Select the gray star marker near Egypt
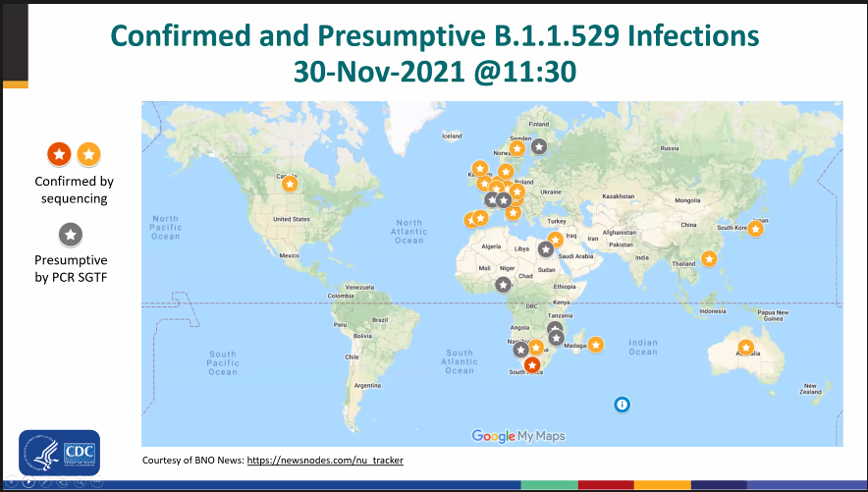This screenshot has height=492, width=868. 545,249
